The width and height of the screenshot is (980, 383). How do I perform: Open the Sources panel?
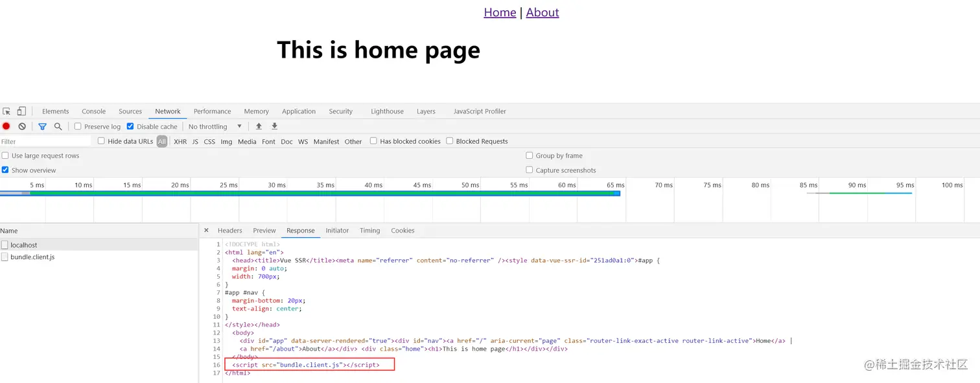[x=130, y=111]
